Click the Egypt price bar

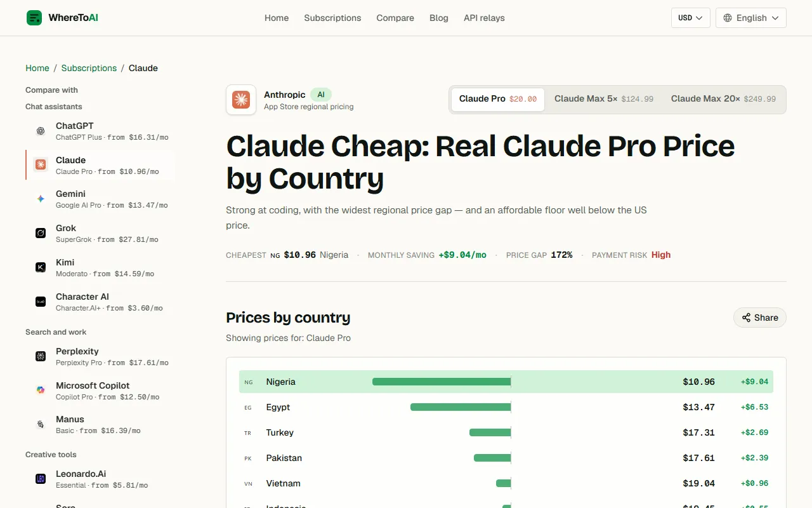tap(461, 407)
